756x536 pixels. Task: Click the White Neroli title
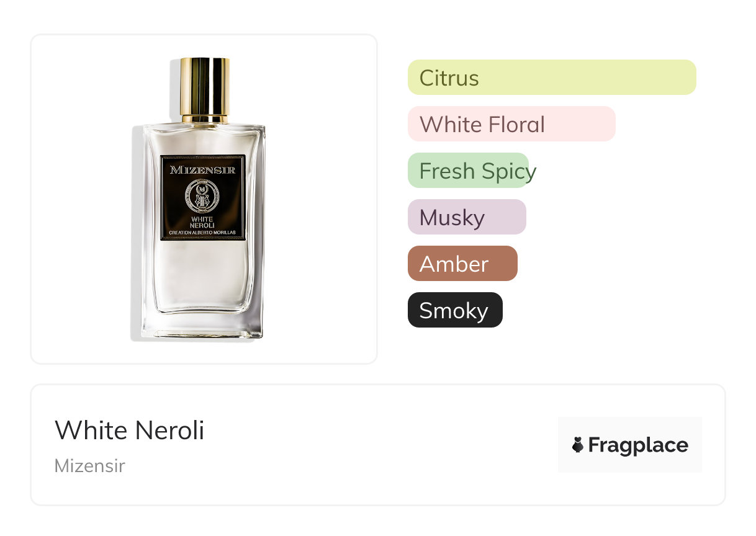coord(129,430)
